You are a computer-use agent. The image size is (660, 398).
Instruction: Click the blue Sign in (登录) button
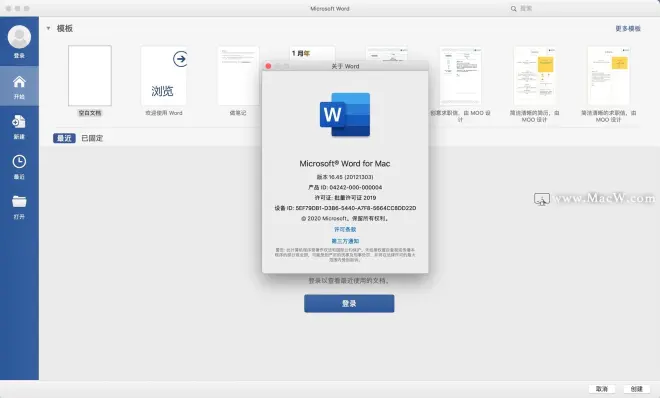coord(349,303)
